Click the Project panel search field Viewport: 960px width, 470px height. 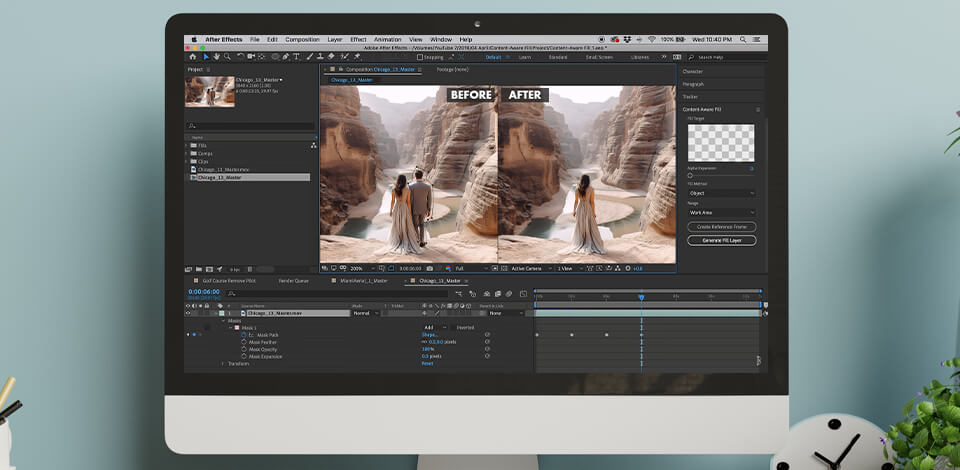click(248, 126)
